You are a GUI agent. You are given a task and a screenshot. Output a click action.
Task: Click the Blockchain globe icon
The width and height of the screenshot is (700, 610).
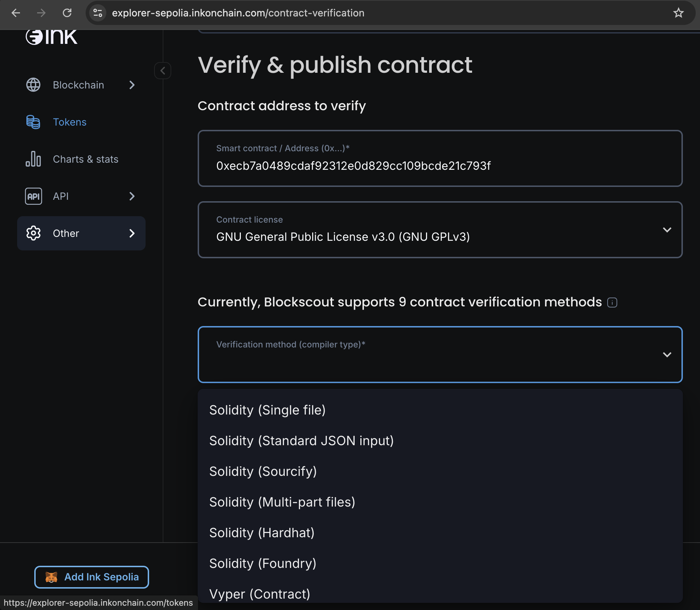point(34,85)
